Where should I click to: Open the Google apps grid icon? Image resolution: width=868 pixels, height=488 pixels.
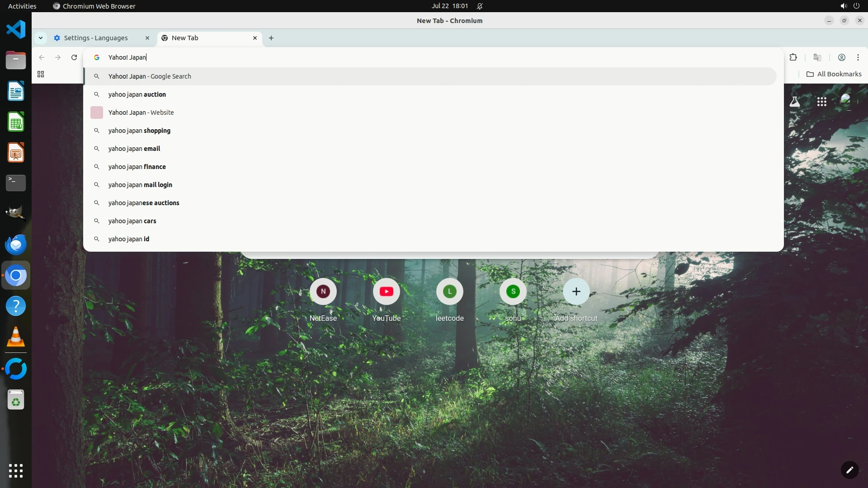tap(821, 102)
